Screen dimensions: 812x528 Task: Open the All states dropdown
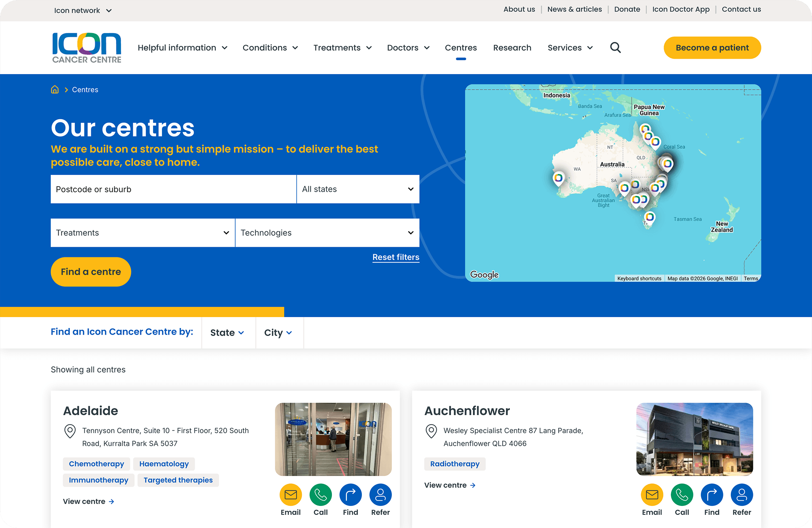[358, 189]
